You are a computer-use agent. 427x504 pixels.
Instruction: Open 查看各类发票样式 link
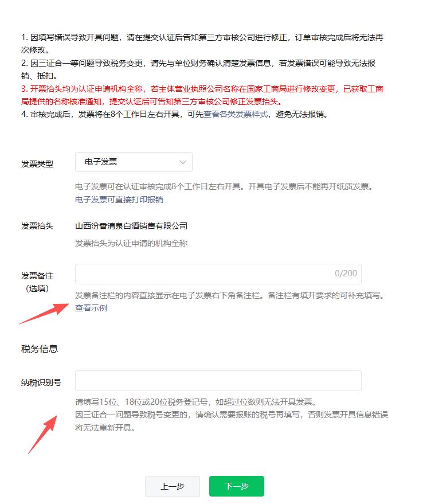[x=236, y=115]
